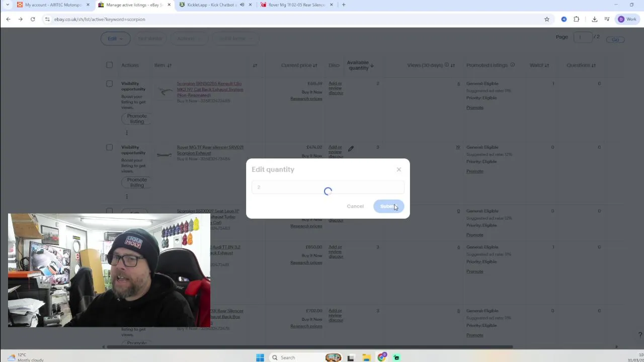Select the Scorpion Renault Clio listing checkbox
This screenshot has width=644, height=362.
click(109, 84)
